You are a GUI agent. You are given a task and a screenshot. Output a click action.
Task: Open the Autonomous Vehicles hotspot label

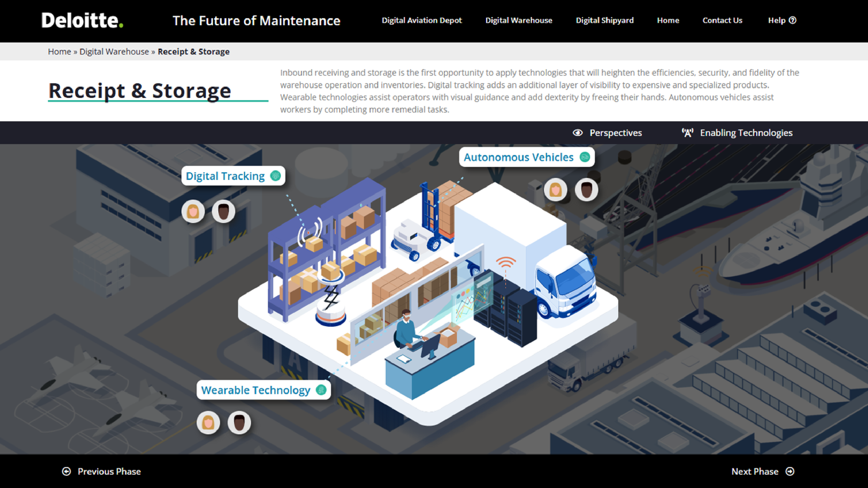click(x=526, y=157)
